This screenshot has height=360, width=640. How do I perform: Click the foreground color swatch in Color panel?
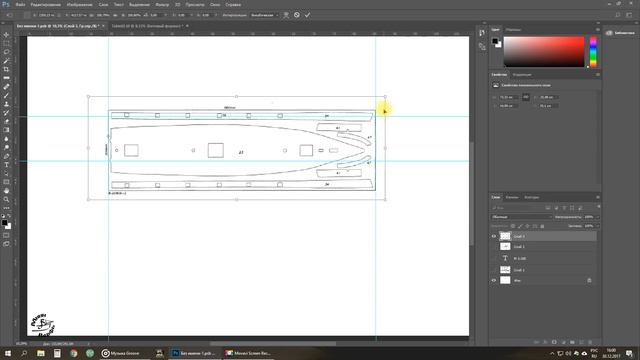(495, 41)
